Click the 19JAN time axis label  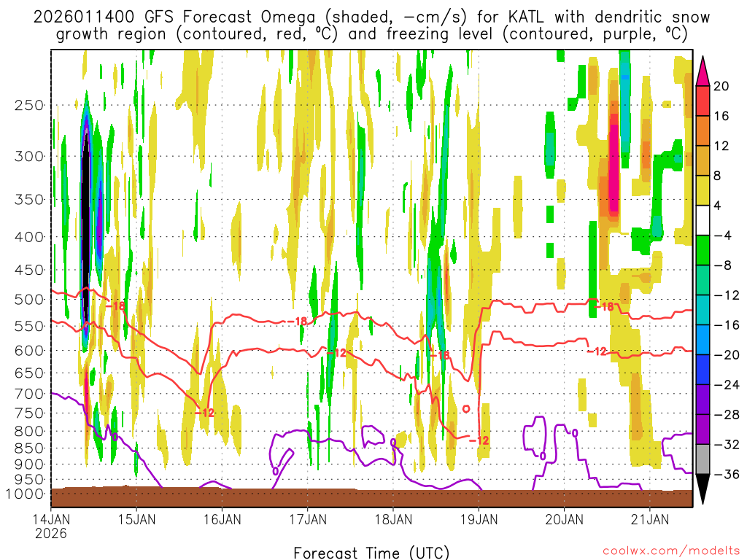479,519
